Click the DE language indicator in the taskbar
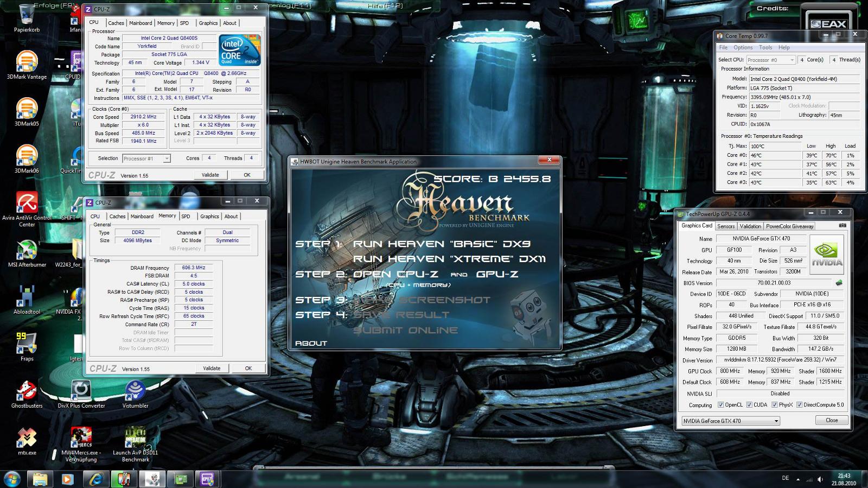 (x=786, y=478)
